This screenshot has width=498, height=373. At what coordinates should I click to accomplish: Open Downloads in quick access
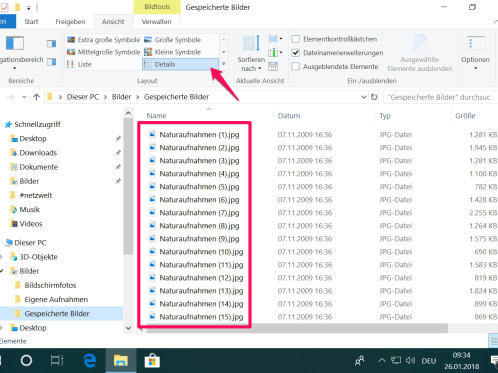pos(33,153)
